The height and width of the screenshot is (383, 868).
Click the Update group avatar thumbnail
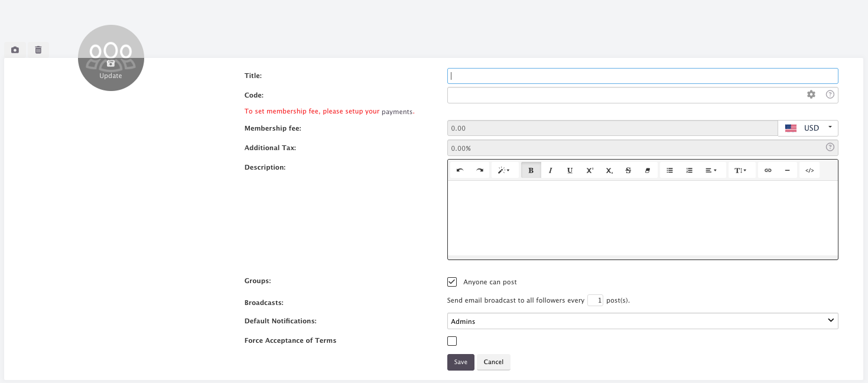coord(111,58)
